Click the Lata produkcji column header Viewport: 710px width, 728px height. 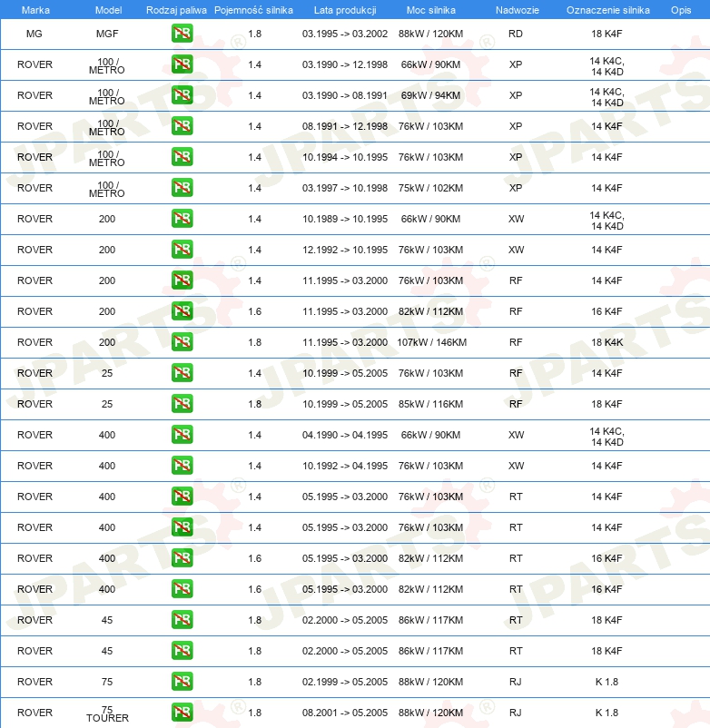click(x=345, y=10)
